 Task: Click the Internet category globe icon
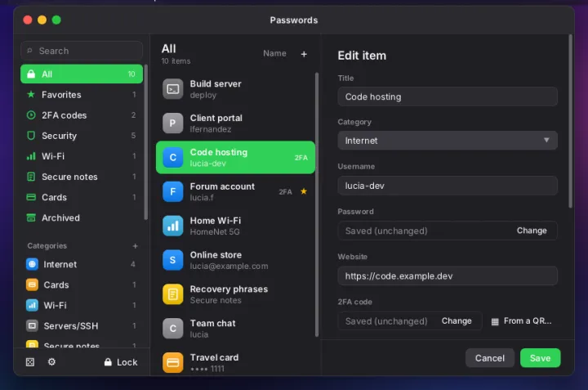32,264
